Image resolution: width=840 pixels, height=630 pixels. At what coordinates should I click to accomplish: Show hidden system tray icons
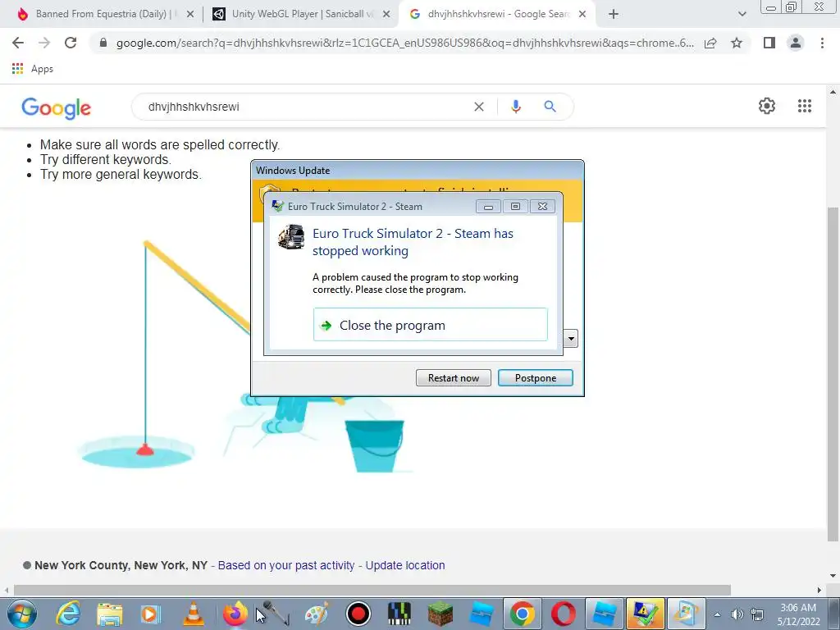pyautogui.click(x=717, y=614)
